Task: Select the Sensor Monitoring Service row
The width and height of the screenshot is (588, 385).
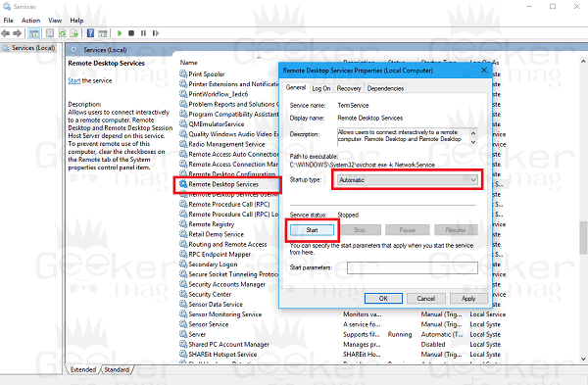Action: [225, 314]
